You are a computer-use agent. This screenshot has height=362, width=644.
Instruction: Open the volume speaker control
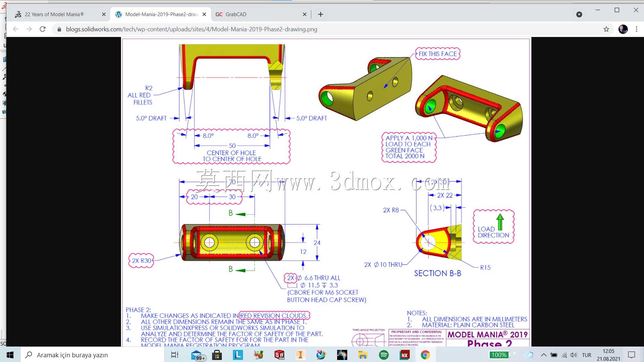[574, 355]
